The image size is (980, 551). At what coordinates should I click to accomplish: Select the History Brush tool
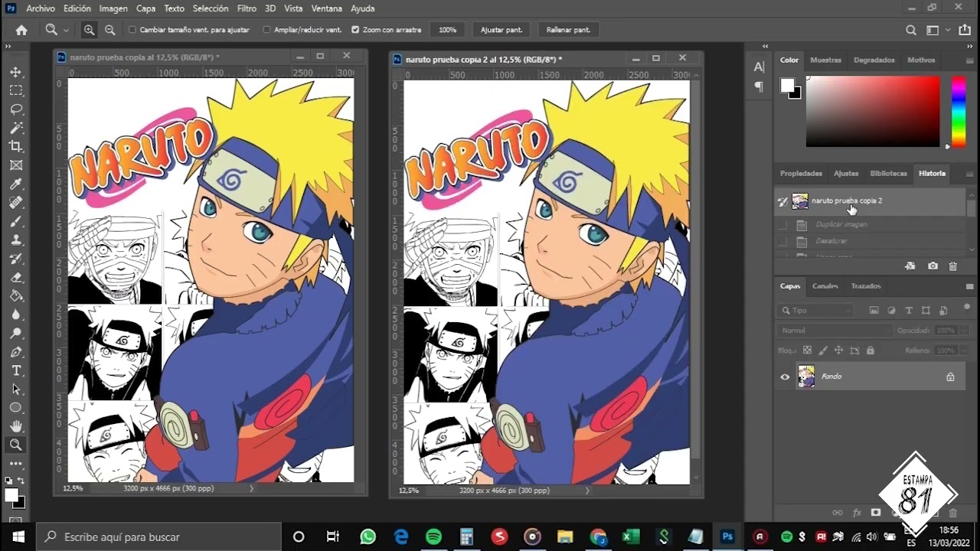[15, 259]
